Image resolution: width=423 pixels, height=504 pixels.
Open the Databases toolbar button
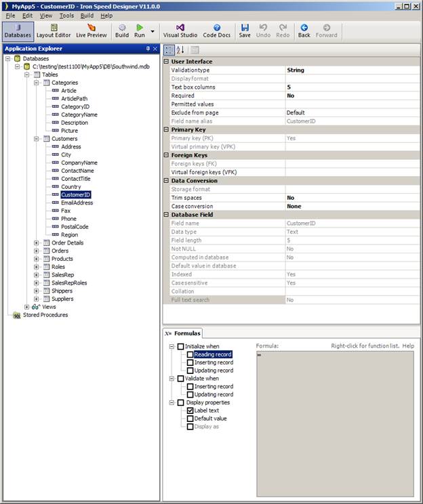18,31
